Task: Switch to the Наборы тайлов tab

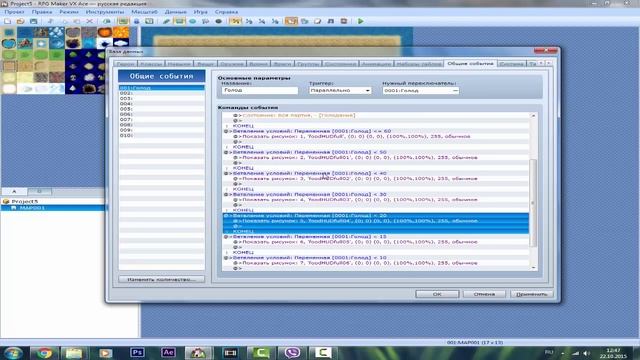Action: click(419, 64)
